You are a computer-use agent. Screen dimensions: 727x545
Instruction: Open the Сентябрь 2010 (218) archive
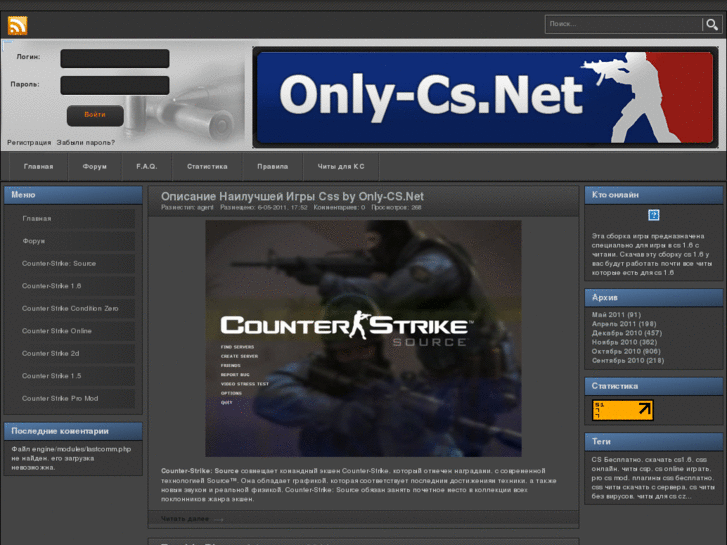point(628,360)
